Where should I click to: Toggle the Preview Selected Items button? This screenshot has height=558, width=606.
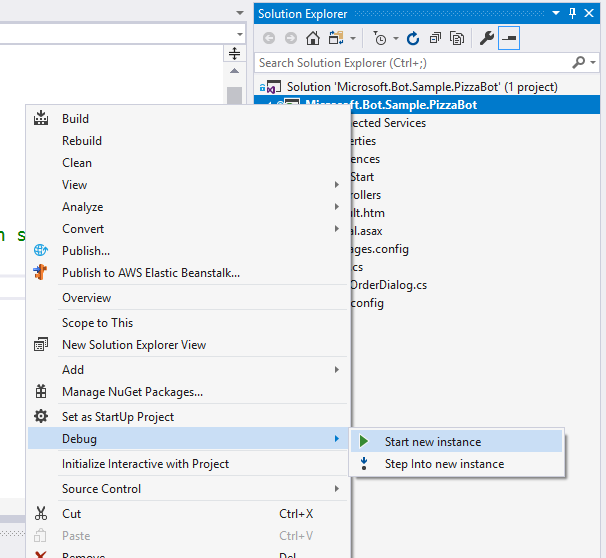[x=509, y=38]
